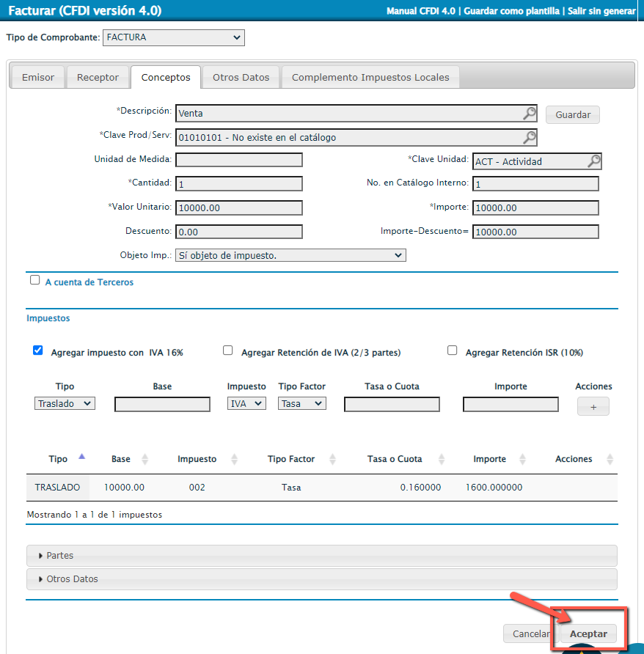Viewport: 644px width, 654px height.
Task: Click the Aceptar button
Action: [588, 634]
